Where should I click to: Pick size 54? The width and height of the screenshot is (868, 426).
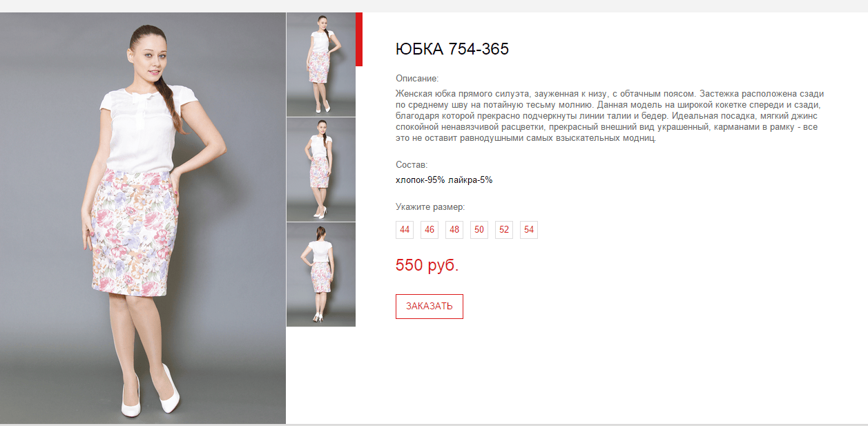(x=529, y=230)
